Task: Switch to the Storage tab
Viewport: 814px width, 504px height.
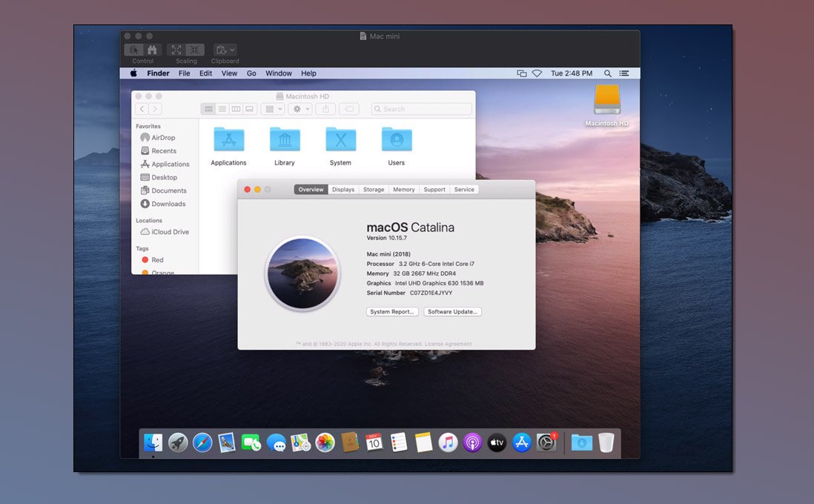Action: 373,189
